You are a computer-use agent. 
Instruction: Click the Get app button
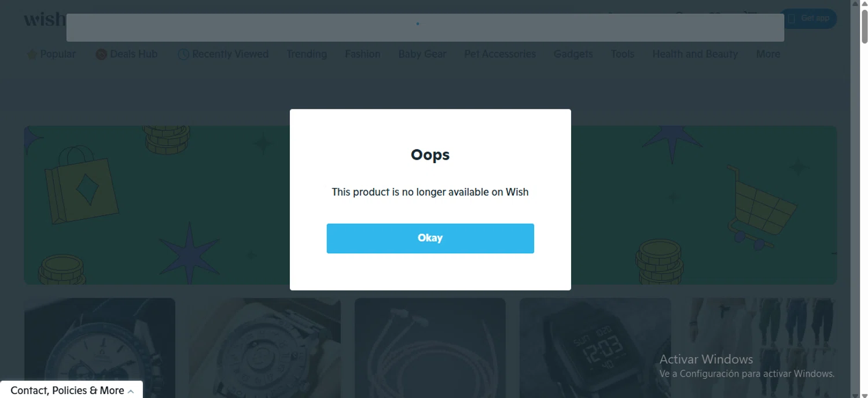[x=808, y=19]
